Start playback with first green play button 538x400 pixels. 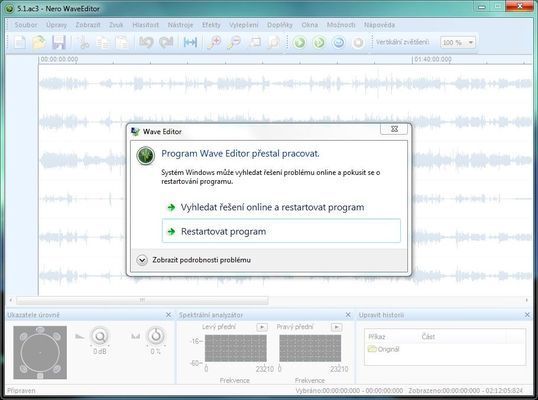click(x=300, y=43)
